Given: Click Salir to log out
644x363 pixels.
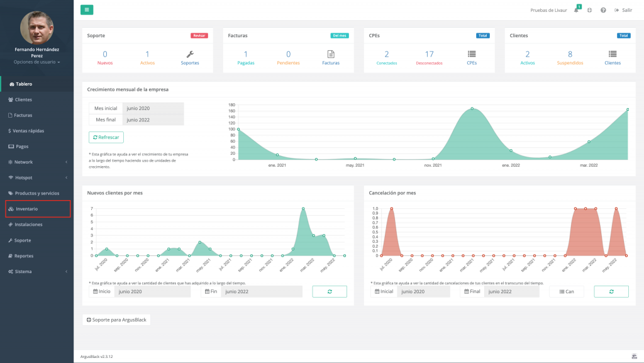Looking at the screenshot, I should tap(623, 10).
